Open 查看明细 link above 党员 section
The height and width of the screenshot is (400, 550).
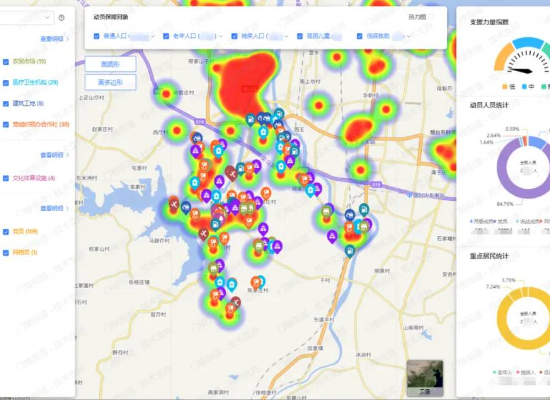point(55,208)
